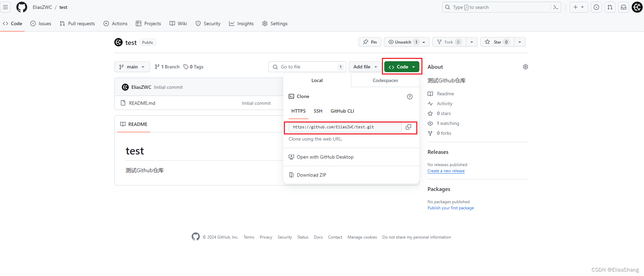Screen dimensions: 644x276
Task: Fork the test repository
Action: [x=449, y=42]
